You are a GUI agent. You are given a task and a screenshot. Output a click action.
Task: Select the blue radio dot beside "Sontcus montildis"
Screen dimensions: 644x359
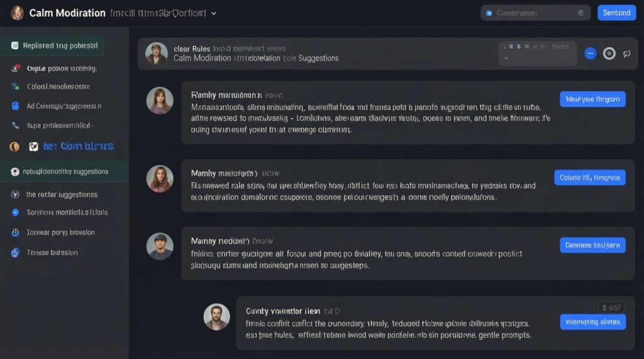pos(16,213)
